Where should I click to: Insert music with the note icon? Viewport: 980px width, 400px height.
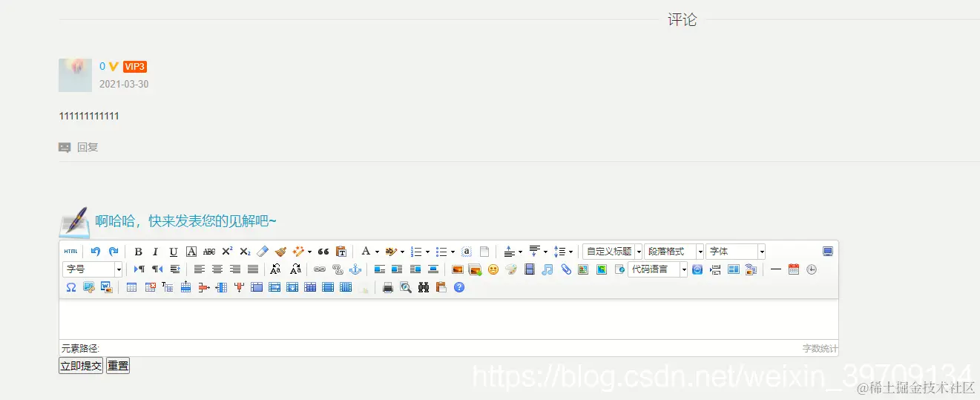[x=547, y=269]
